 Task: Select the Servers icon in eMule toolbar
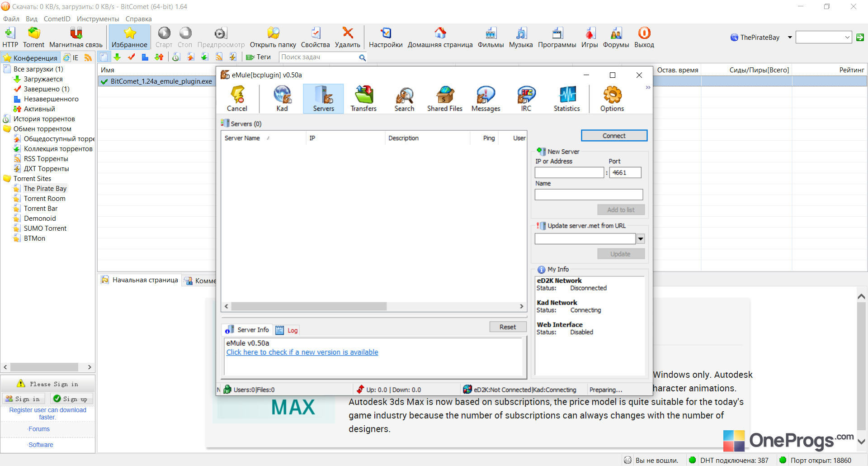324,99
